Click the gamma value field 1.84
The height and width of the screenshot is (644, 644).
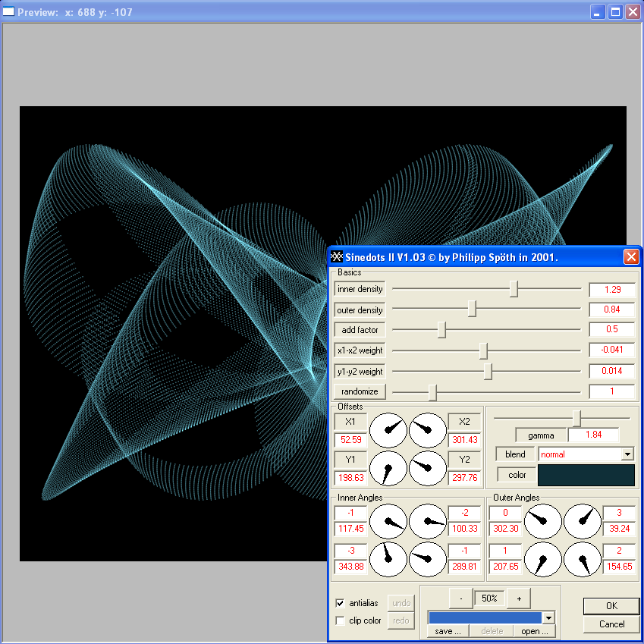pos(593,435)
